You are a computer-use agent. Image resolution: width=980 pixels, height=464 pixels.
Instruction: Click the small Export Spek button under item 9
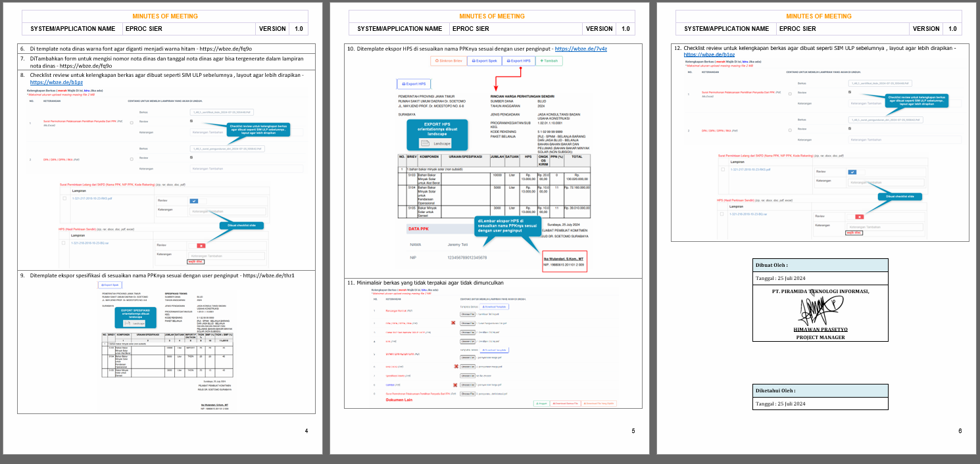click(x=110, y=285)
